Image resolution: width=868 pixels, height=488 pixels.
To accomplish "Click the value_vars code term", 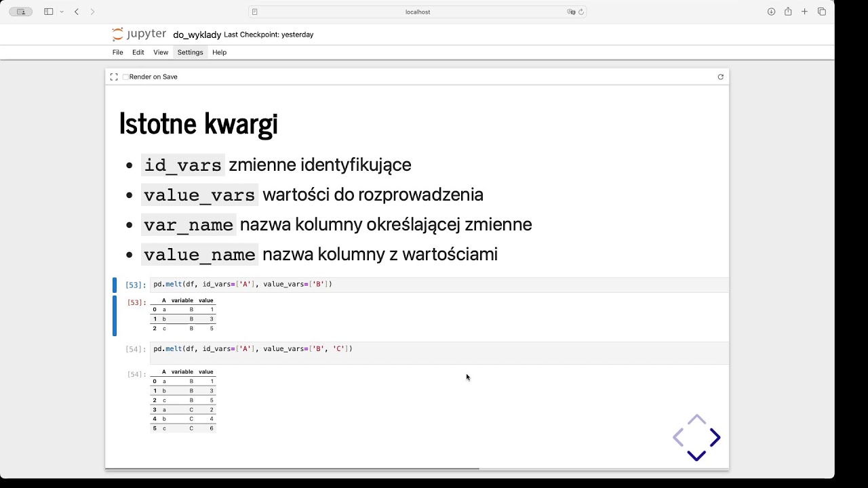I will pos(199,195).
